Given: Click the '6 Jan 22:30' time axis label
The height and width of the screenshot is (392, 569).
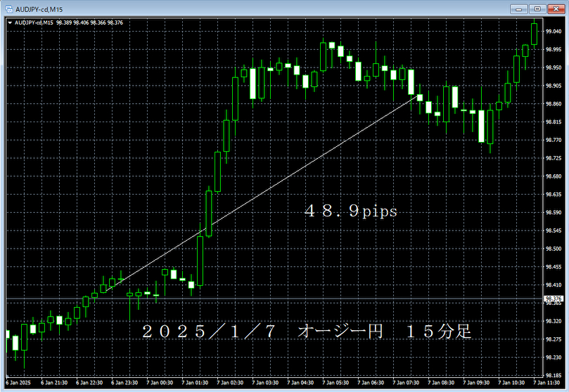Looking at the screenshot, I should point(89,383).
